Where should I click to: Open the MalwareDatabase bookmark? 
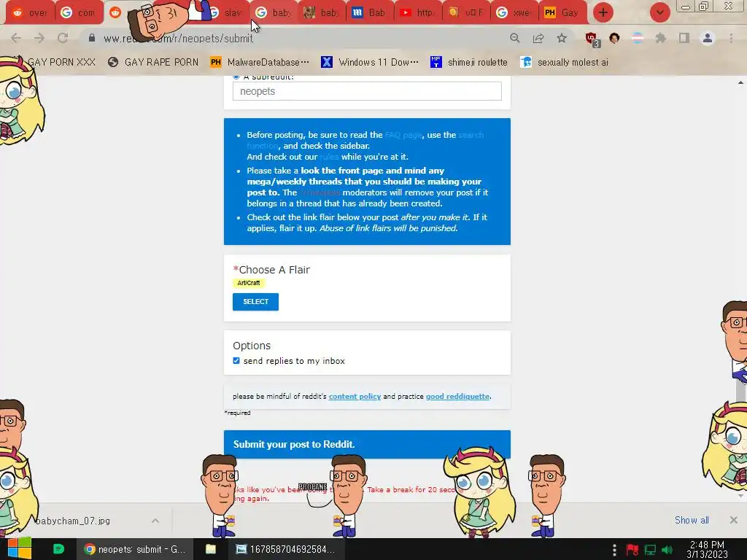point(260,62)
